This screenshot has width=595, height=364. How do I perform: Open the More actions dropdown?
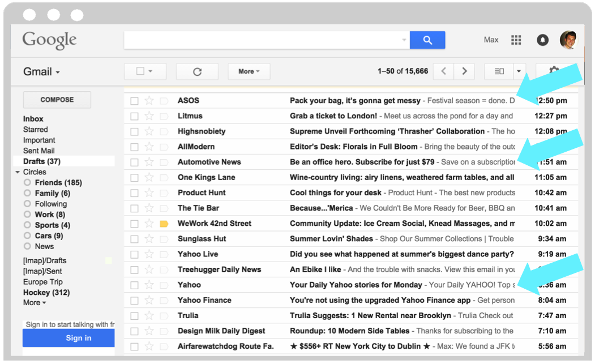click(249, 71)
